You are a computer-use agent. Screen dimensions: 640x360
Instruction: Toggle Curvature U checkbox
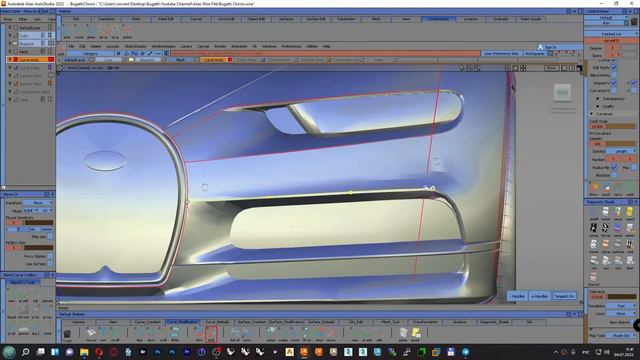pos(613,91)
